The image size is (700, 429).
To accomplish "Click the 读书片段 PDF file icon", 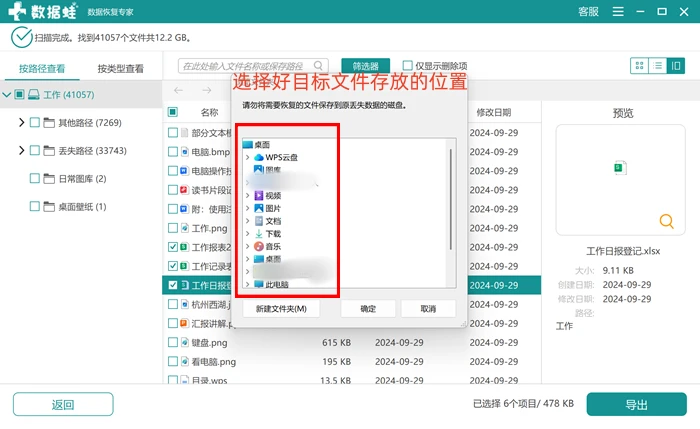I will tap(184, 190).
